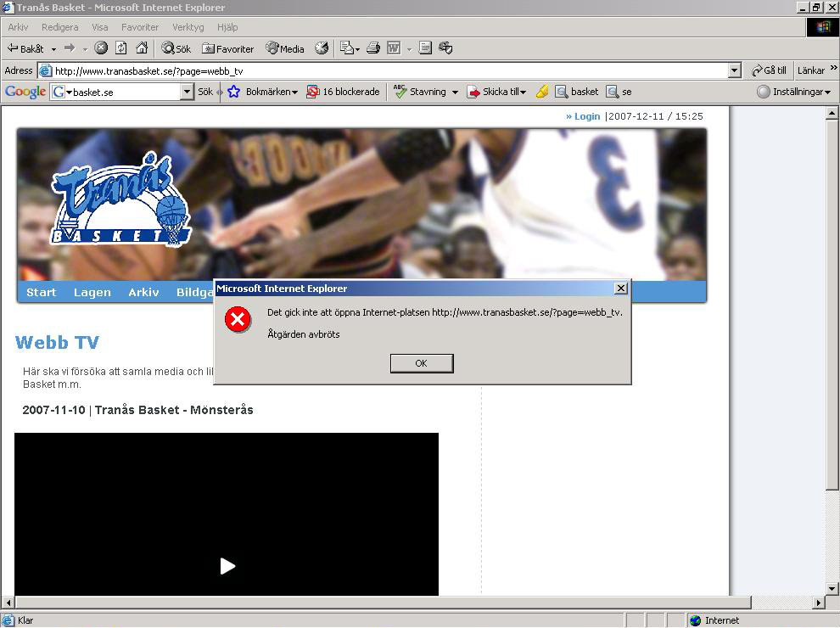Click the highlighter pen icon in Google toolbar

[542, 92]
